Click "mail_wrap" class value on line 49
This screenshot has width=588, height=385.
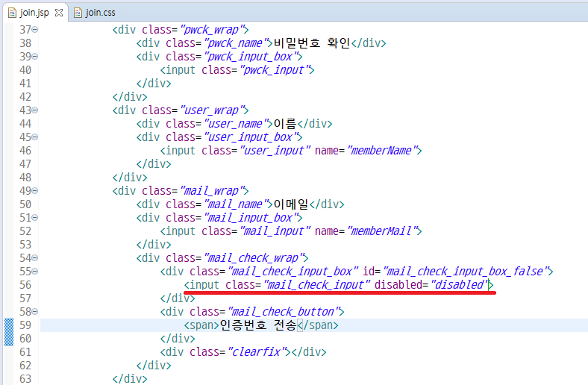point(213,191)
